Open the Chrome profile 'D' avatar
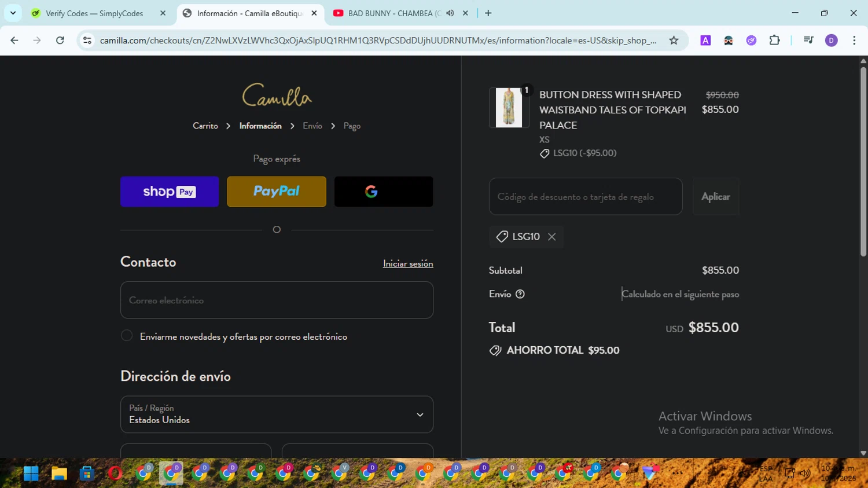Viewport: 868px width, 488px height. pos(832,41)
